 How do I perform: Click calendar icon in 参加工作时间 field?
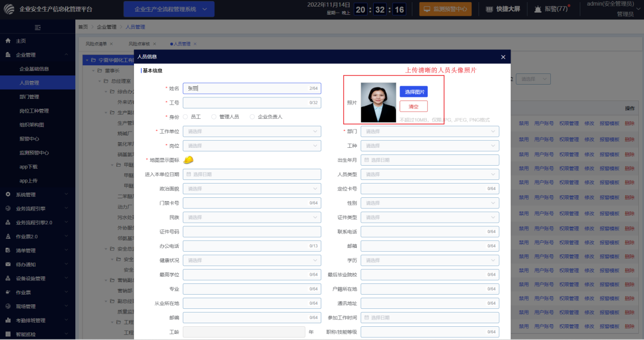tap(367, 318)
